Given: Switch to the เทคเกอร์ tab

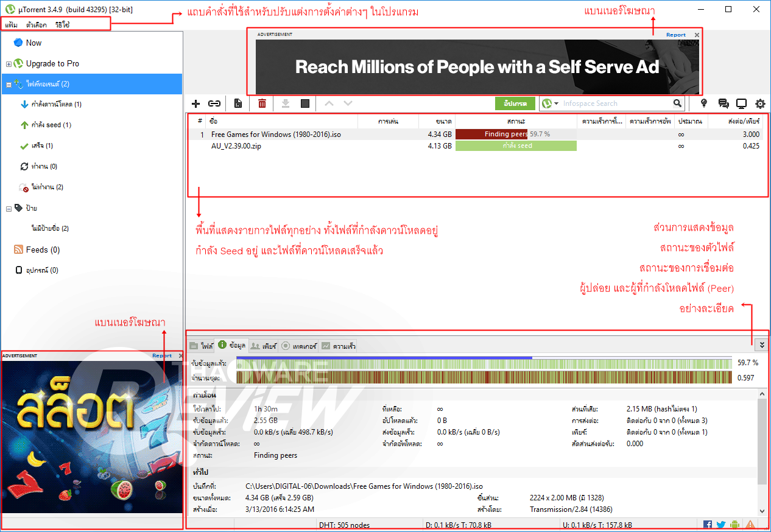Looking at the screenshot, I should [x=299, y=346].
